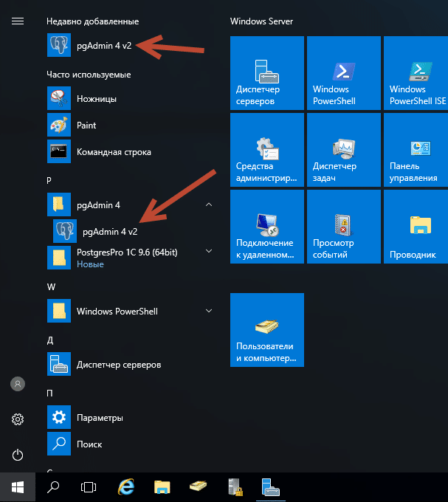Open Paint from frequently used list
This screenshot has width=448, height=502.
click(86, 125)
